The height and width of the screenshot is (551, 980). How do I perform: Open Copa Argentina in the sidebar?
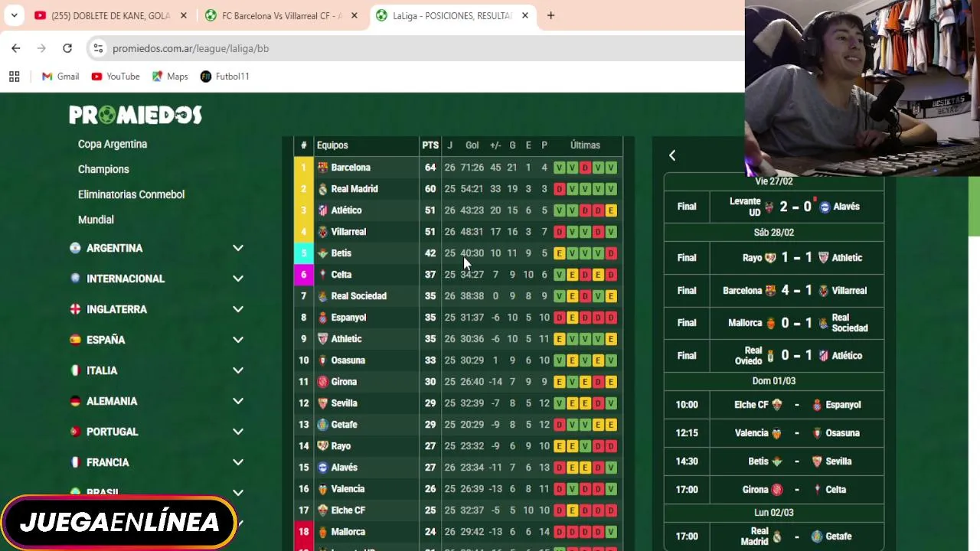point(113,144)
